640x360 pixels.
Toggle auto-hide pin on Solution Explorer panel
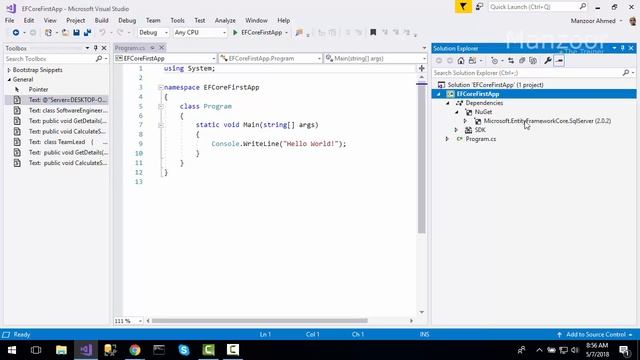[622, 48]
